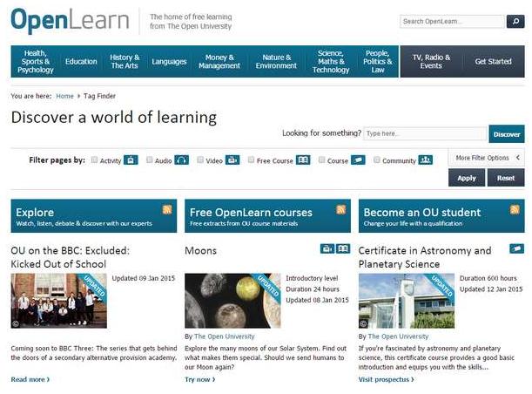Click 'Updated 12 Jan 2015' text
This screenshot has width=532, height=394.
[x=491, y=289]
